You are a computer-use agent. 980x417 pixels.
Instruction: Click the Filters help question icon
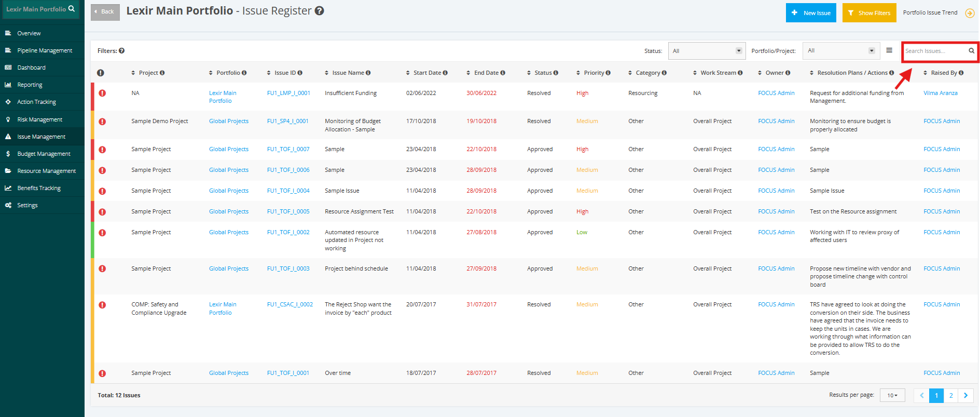tap(121, 51)
